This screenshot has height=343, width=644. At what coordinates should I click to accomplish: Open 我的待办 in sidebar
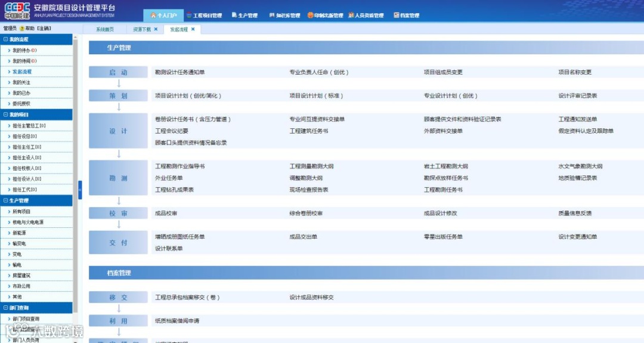pos(36,50)
